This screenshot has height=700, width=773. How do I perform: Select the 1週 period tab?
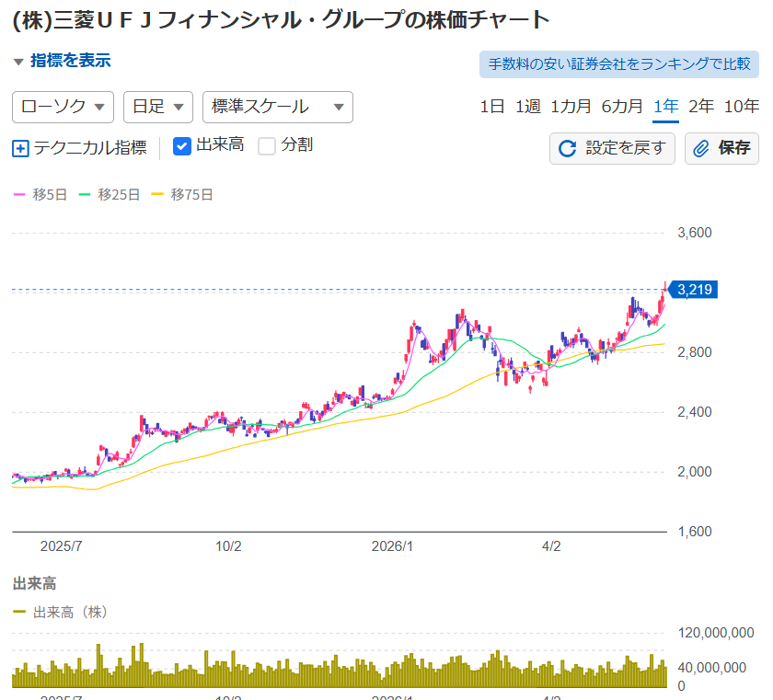(x=527, y=107)
